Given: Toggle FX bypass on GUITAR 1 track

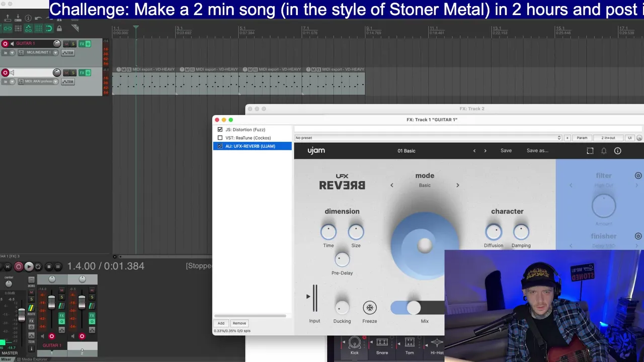Looking at the screenshot, I should tap(88, 44).
